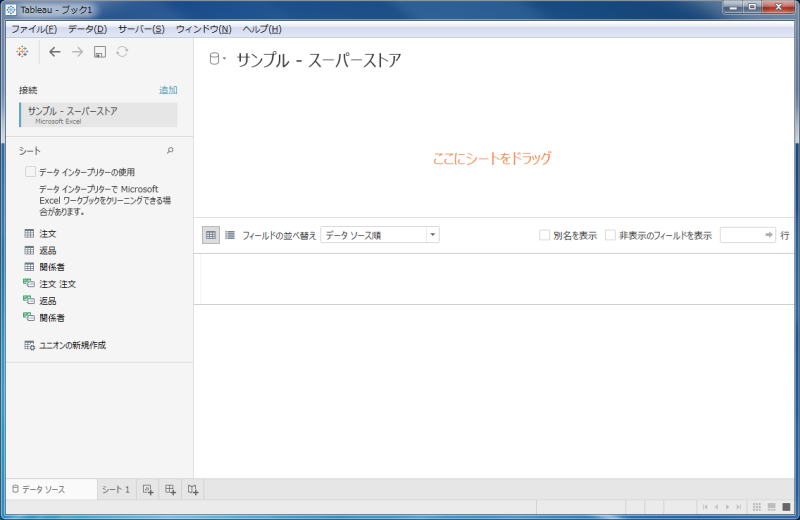Open the ファイル menu
800x520 pixels.
click(34, 29)
